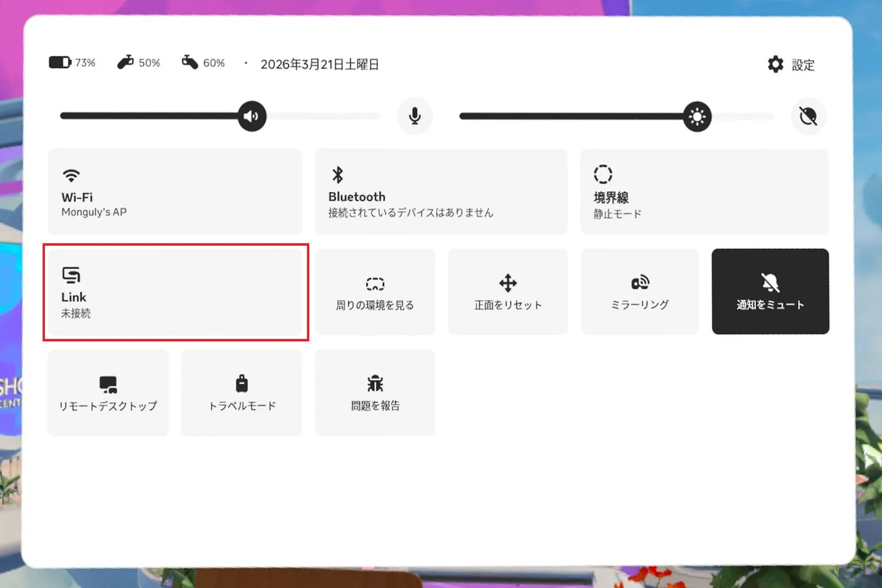Click the date 2026年3月21日土曜日

point(319,64)
